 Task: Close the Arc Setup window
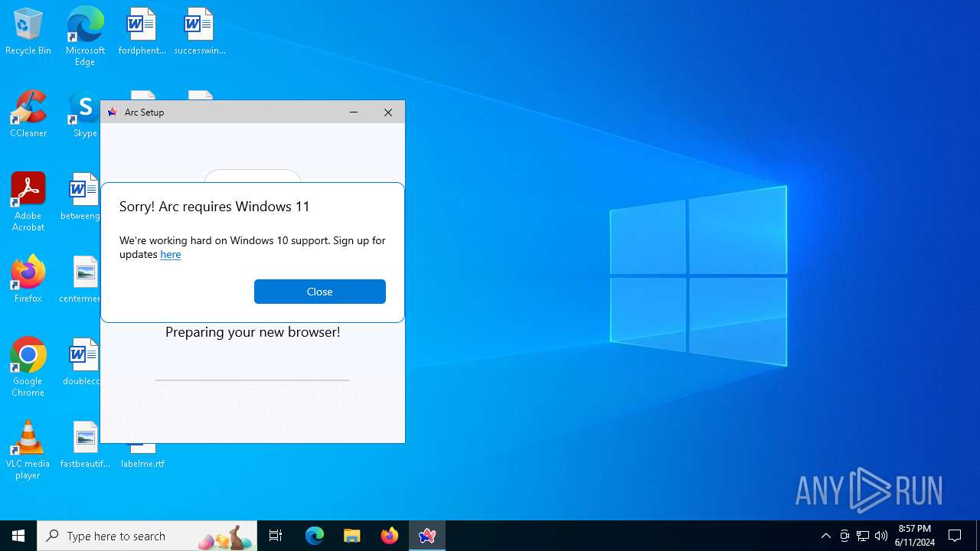click(x=388, y=112)
